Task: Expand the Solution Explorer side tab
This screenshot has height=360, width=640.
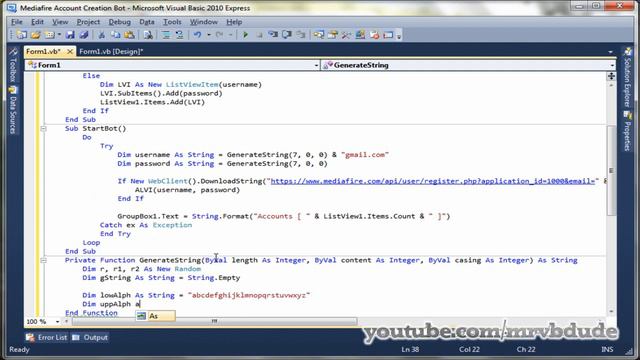Action: pyautogui.click(x=627, y=78)
